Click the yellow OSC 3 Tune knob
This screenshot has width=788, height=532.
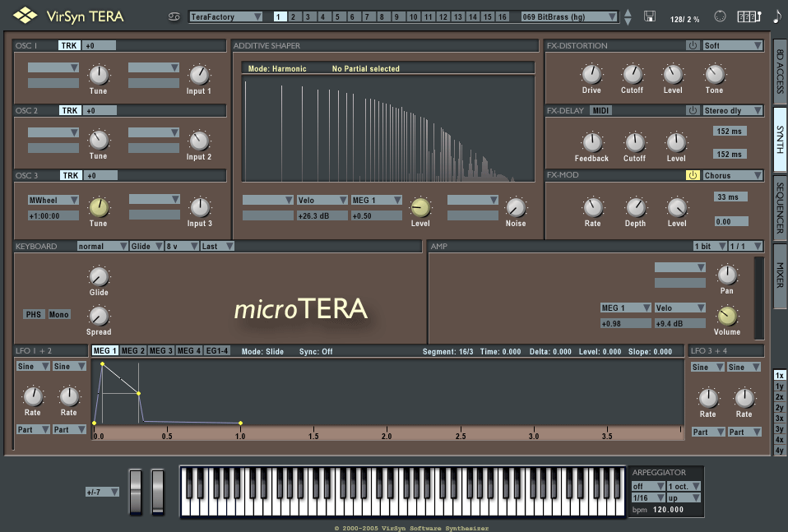point(99,207)
